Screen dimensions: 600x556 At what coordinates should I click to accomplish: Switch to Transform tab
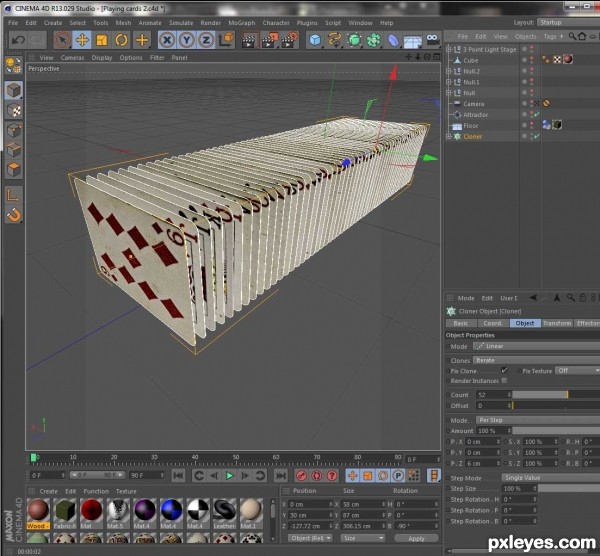point(557,323)
